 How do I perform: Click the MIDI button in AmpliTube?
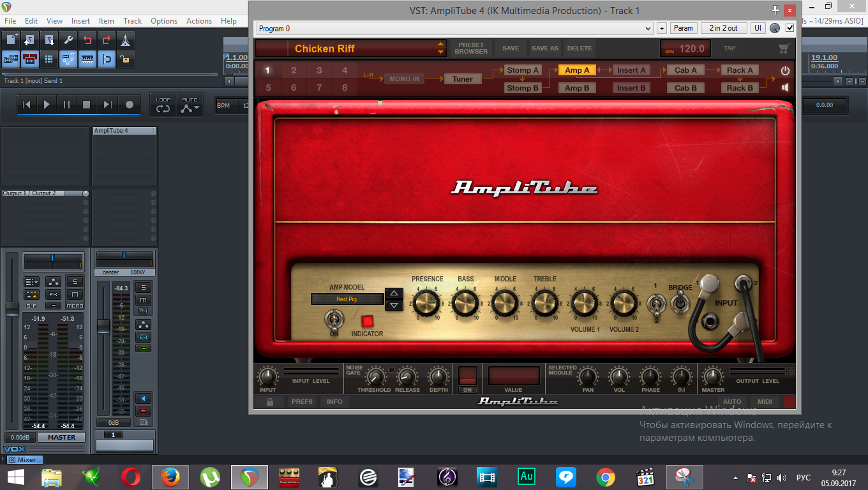765,402
